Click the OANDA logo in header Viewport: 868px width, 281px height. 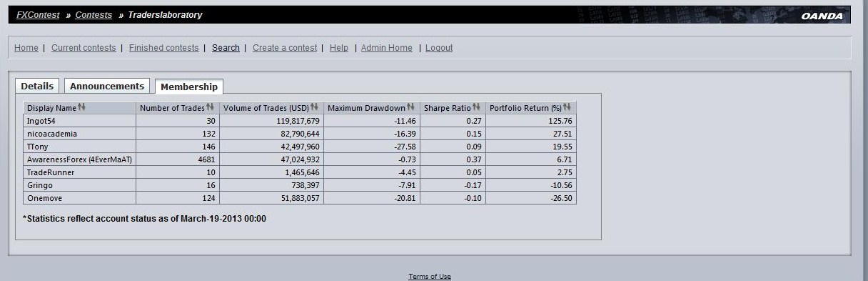(x=822, y=16)
